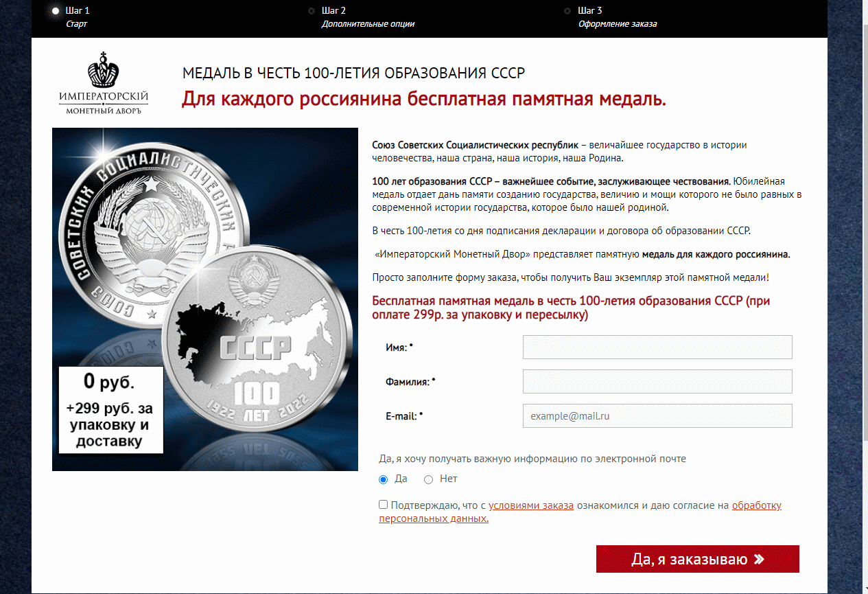Screen dimensions: 868x594
Task: Open the обработку персональных данных link
Action: [580, 512]
